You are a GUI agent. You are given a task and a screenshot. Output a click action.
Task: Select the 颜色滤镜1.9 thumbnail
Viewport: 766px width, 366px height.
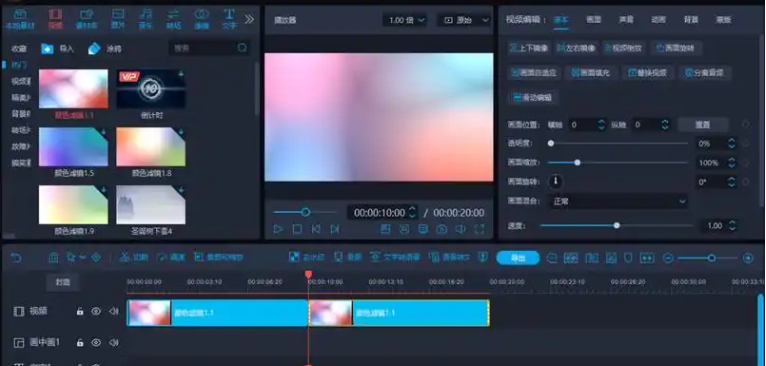(x=73, y=204)
